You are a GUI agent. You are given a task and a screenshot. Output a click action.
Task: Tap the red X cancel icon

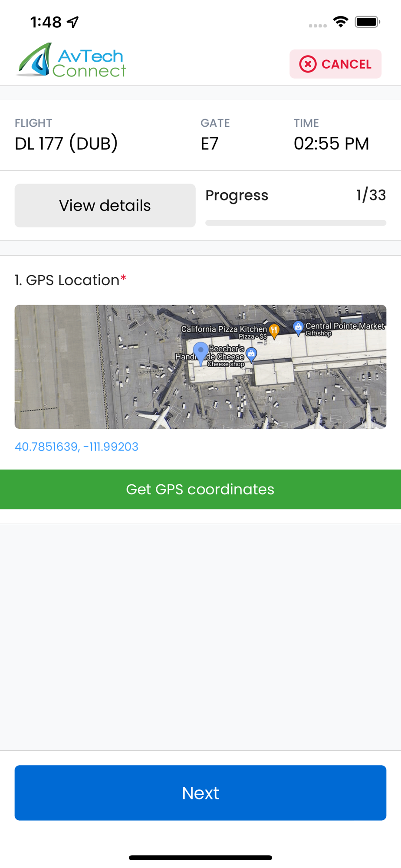pos(308,64)
